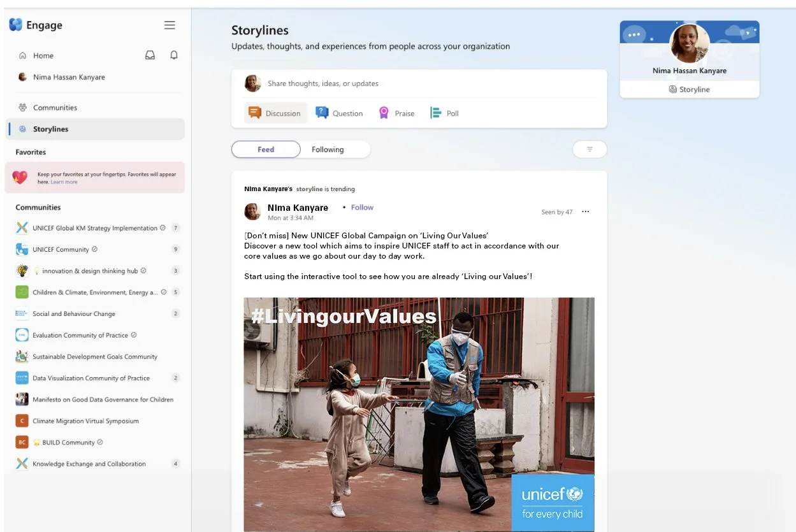Open Evaluation Community of Practice
The width and height of the screenshot is (796, 532).
80,335
